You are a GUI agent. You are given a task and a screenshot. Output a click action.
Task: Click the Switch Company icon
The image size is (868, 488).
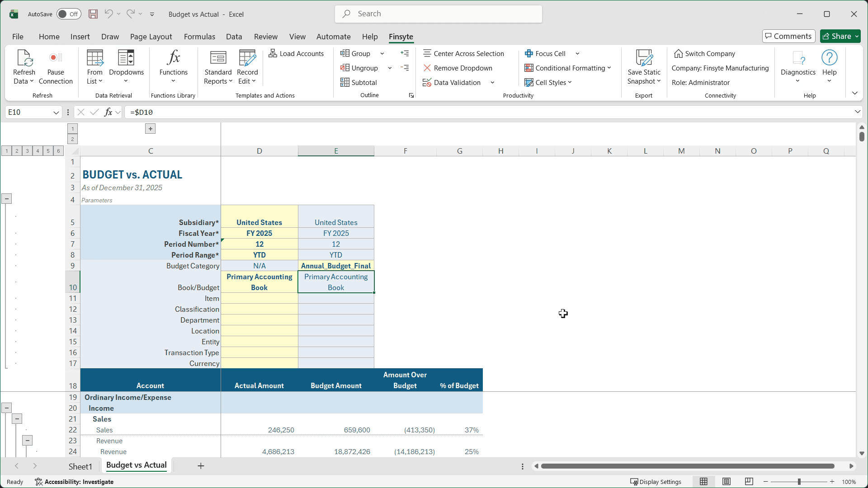(678, 53)
